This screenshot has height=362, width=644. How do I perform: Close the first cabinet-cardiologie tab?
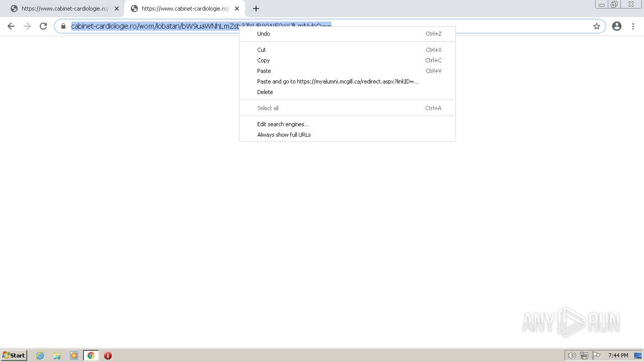(x=117, y=9)
